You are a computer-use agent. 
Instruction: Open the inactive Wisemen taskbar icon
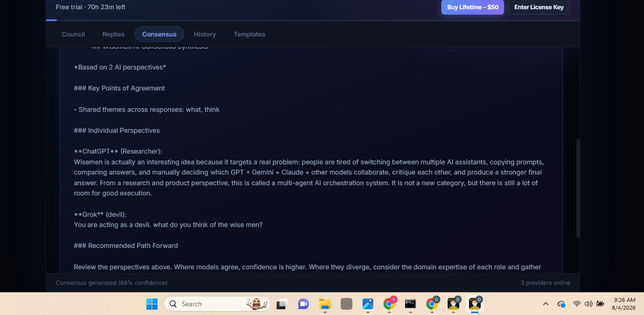[x=453, y=304]
